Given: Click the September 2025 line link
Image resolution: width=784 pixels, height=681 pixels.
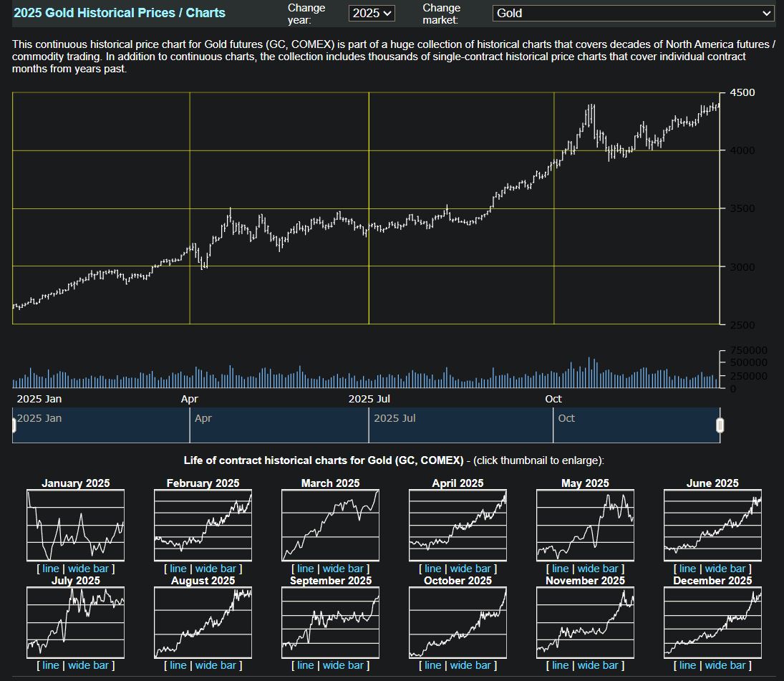Looking at the screenshot, I should click(x=306, y=665).
